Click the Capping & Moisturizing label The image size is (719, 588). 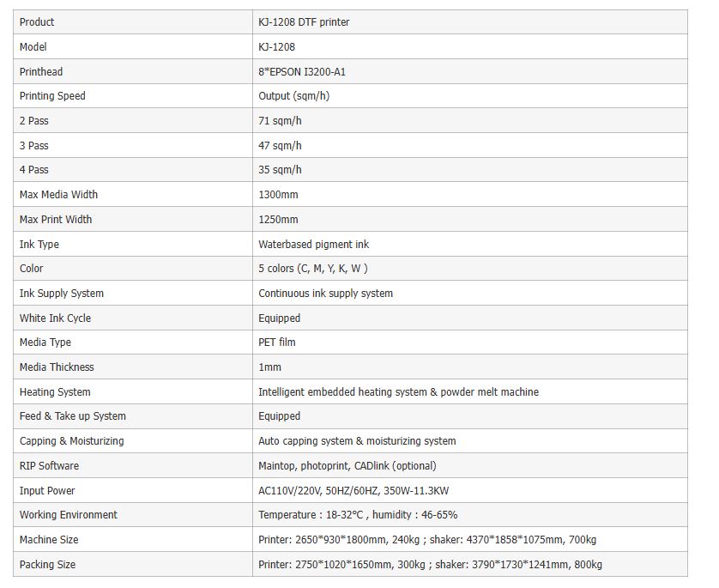tap(71, 440)
